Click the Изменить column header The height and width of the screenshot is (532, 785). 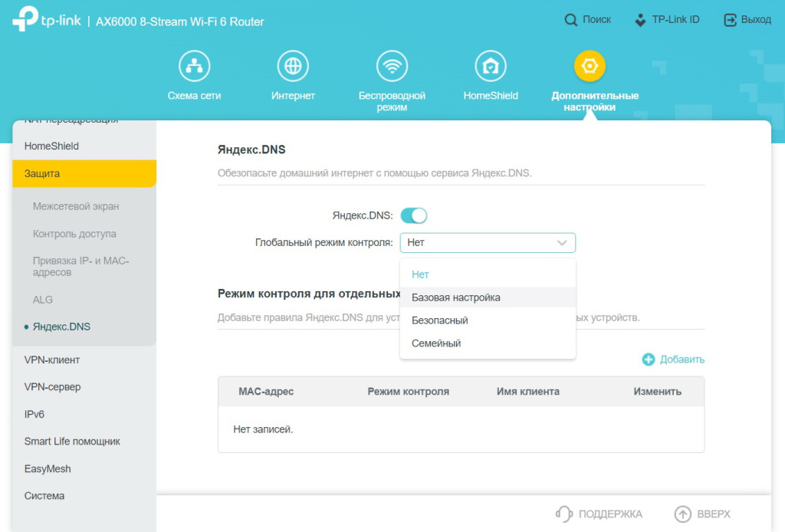657,392
